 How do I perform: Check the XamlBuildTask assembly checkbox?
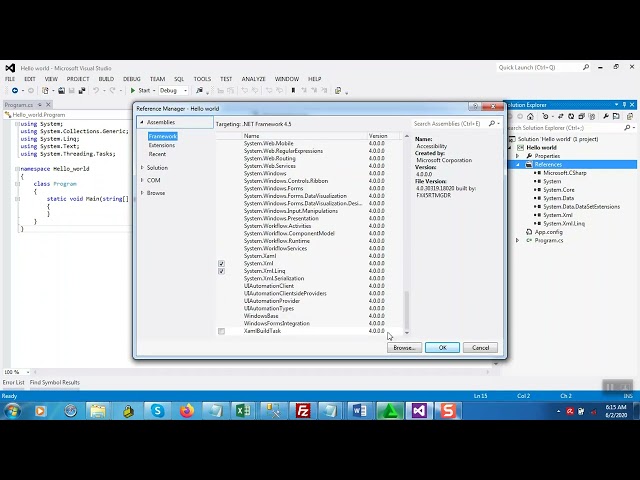221,331
